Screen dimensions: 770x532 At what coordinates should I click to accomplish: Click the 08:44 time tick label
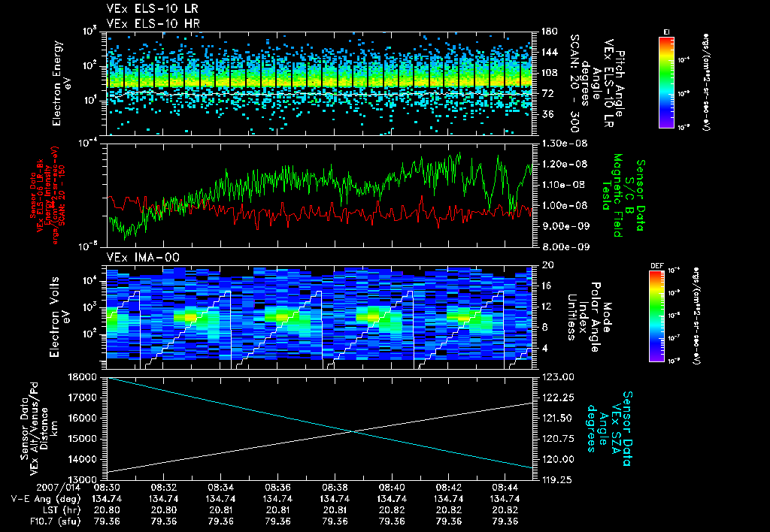505,487
